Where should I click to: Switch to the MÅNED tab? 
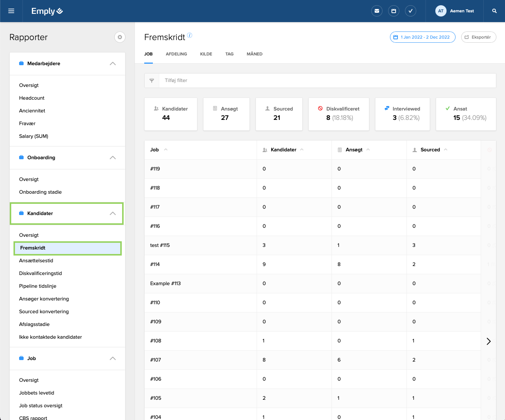coord(254,54)
